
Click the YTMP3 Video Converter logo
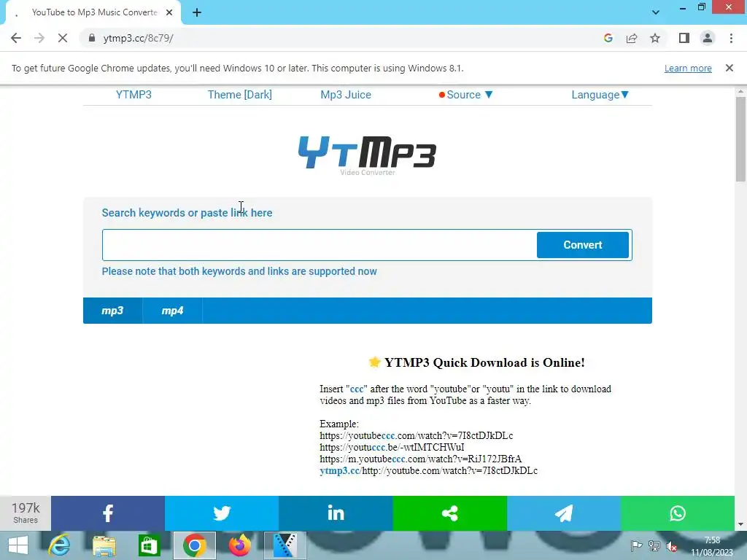coord(367,156)
